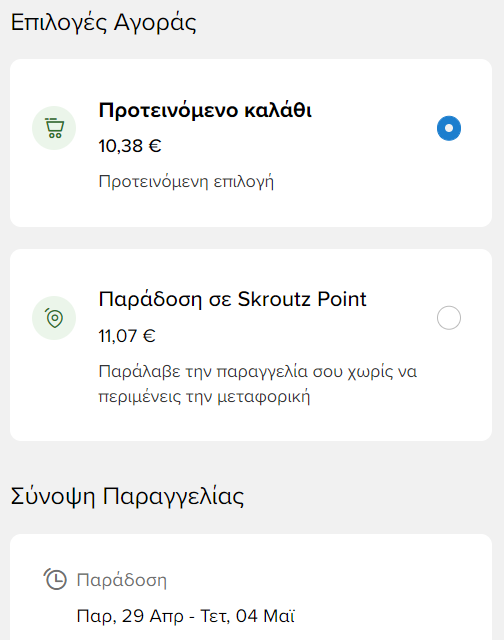Click the Προτεινόμενη επιλογή subtitle
The image size is (504, 640).
[186, 182]
